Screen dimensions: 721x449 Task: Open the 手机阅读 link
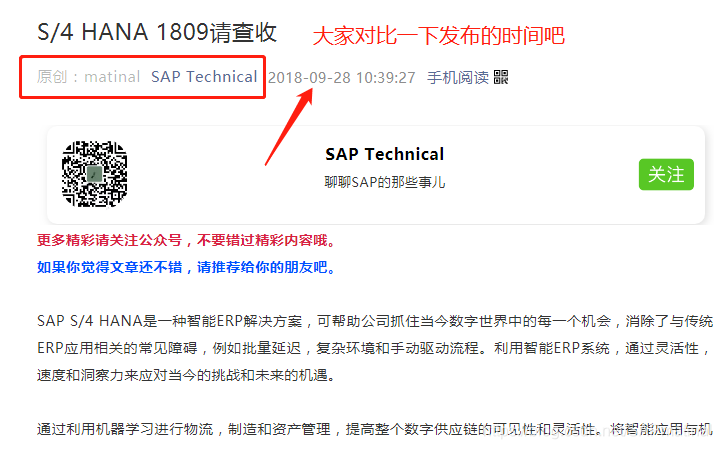[458, 77]
